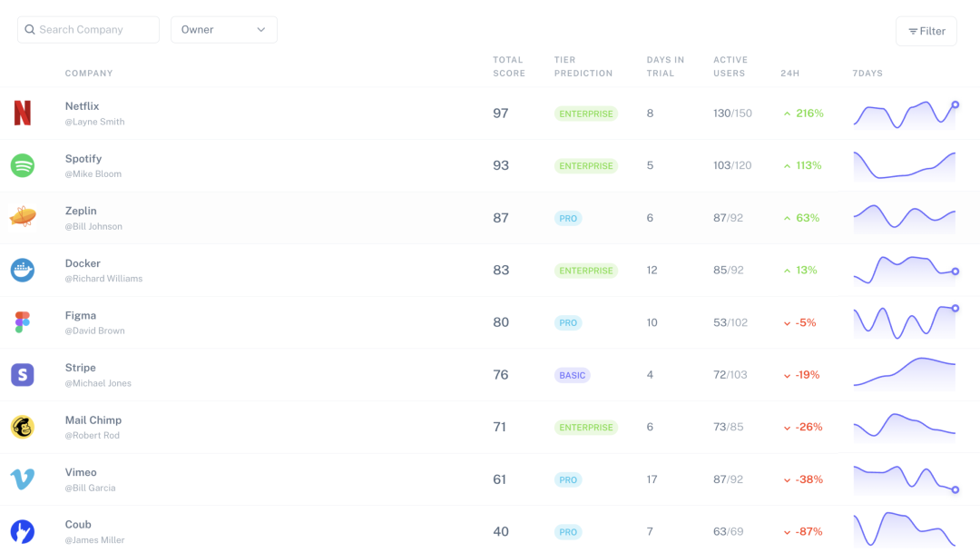Click the Coub logo icon
The height and width of the screenshot is (553, 980).
[x=23, y=532]
